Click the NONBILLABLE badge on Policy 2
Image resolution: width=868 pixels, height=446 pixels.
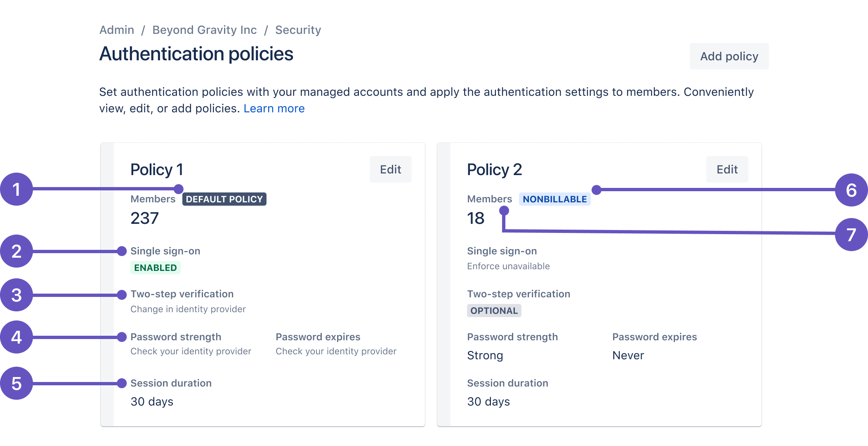(x=555, y=199)
